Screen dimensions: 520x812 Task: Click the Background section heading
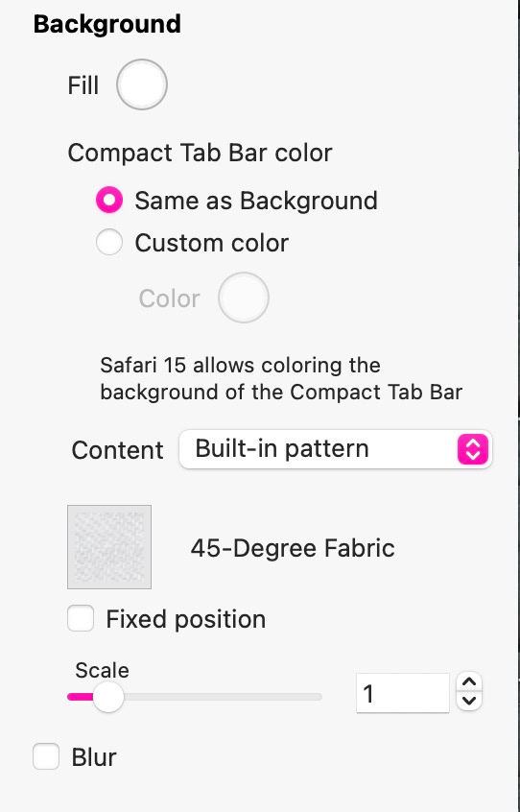107,24
